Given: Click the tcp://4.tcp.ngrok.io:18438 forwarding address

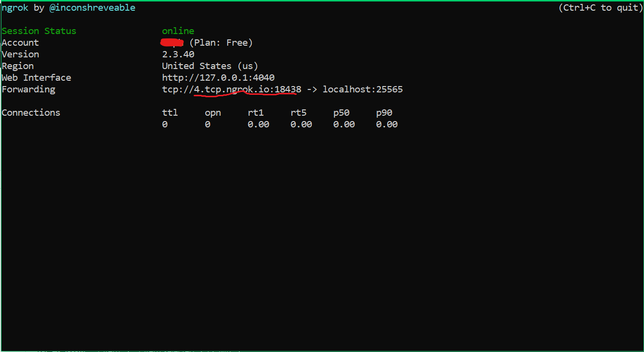Looking at the screenshot, I should pos(232,89).
